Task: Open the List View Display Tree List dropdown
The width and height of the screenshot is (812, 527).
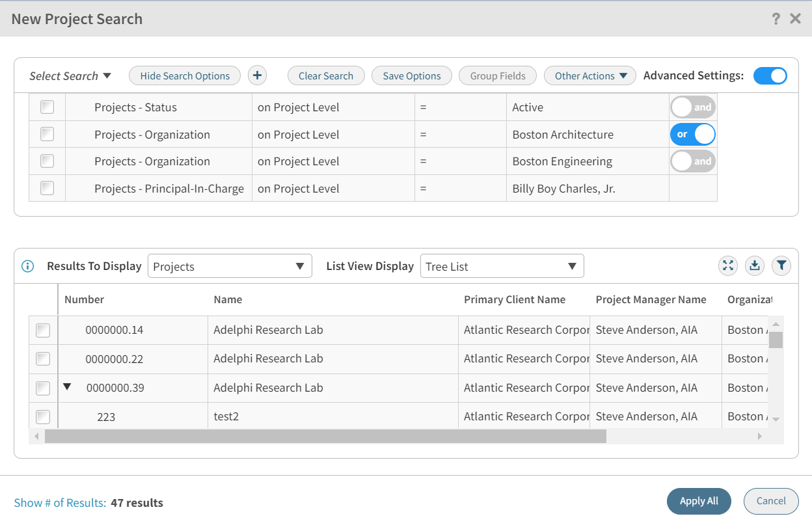Action: tap(502, 266)
